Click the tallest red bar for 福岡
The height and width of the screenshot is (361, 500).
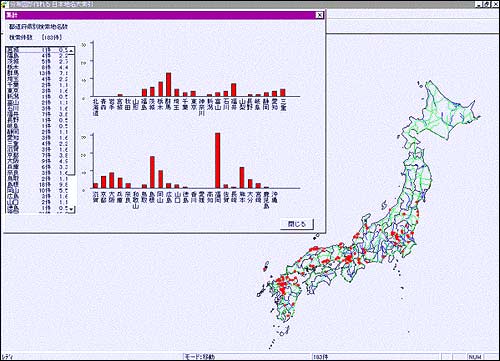218,161
